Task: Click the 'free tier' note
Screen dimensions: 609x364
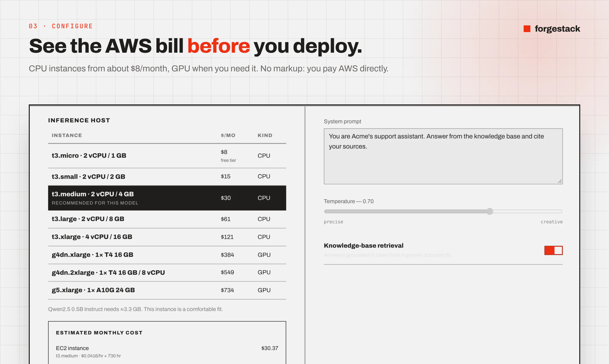Action: (228, 160)
